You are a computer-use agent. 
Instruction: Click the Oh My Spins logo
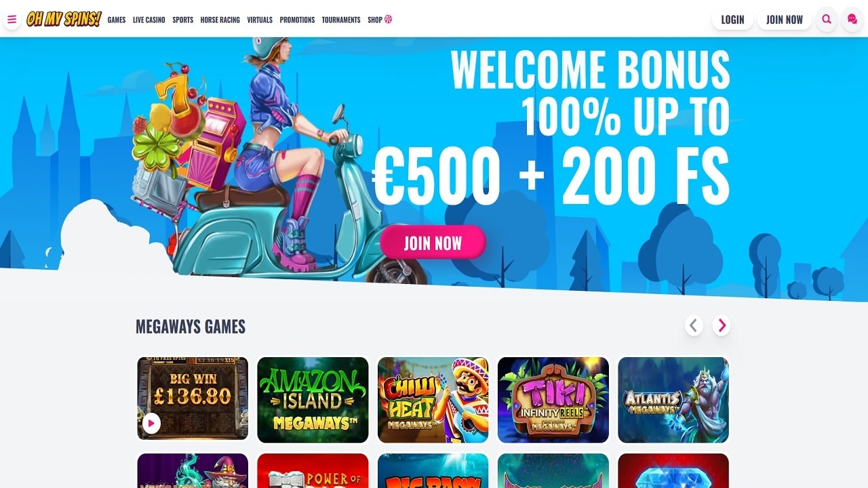[64, 20]
